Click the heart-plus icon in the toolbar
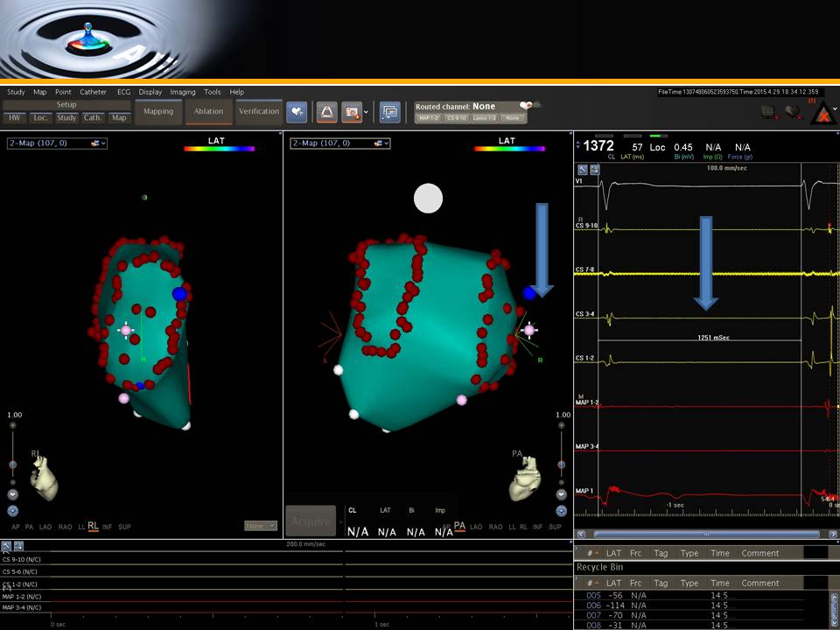Viewport: 840px width, 630px height. [x=296, y=112]
